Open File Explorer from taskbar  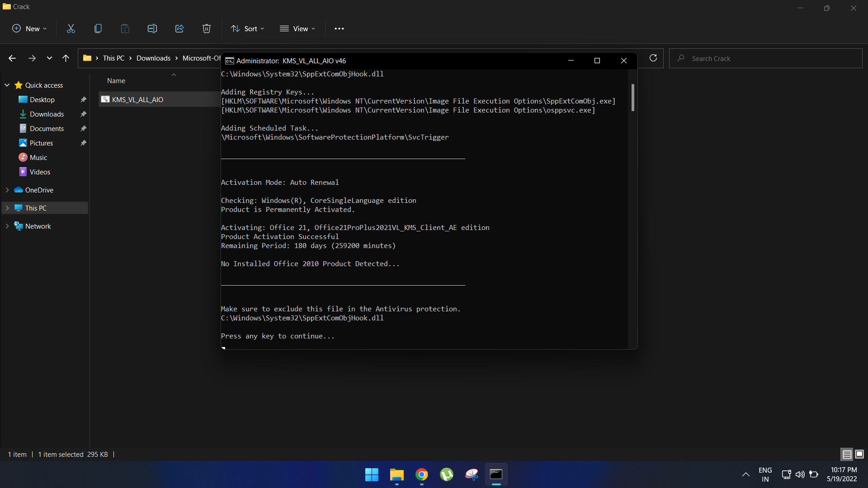click(x=396, y=474)
